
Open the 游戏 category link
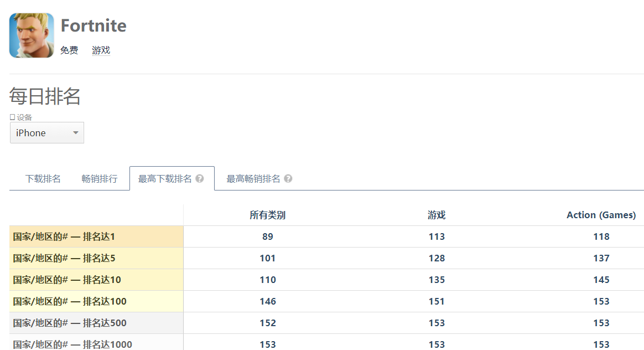point(101,50)
